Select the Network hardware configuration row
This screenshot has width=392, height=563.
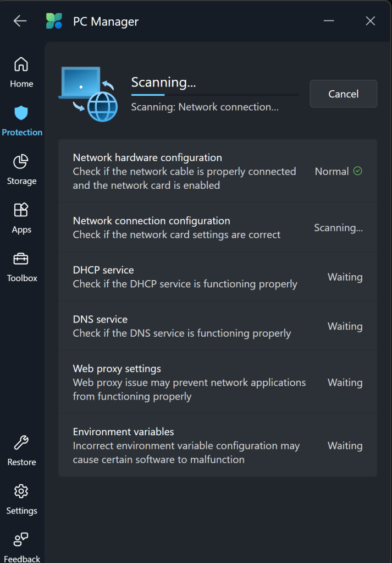(217, 171)
